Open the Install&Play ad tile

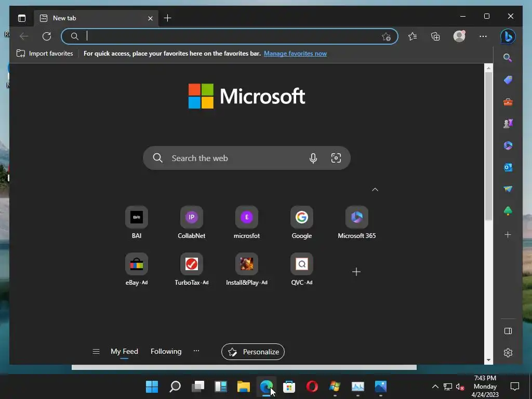(247, 270)
